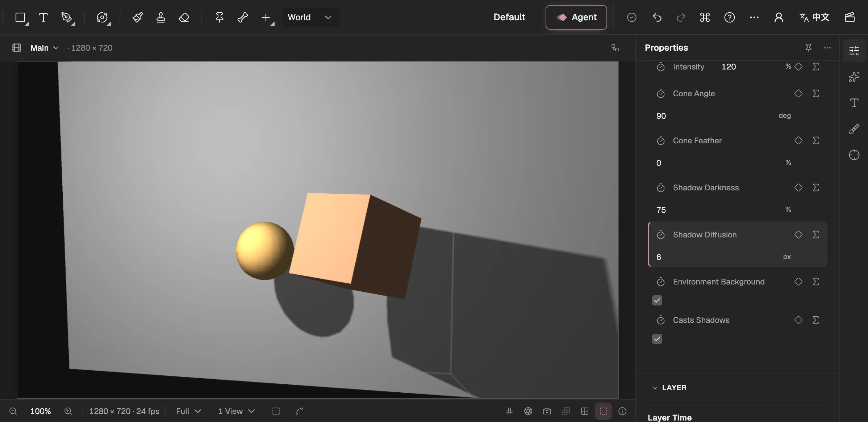Open the Agent panel
This screenshot has height=422, width=868.
(576, 17)
